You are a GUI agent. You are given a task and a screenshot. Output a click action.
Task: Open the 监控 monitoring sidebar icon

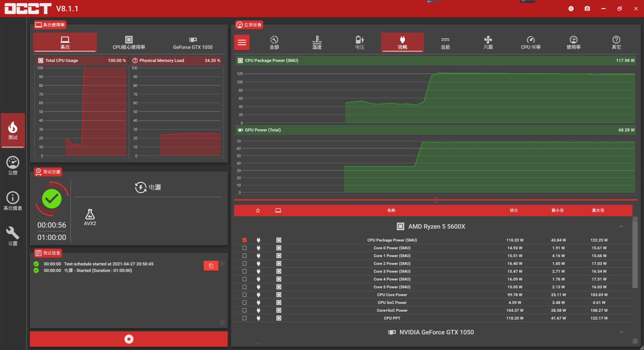pyautogui.click(x=13, y=165)
